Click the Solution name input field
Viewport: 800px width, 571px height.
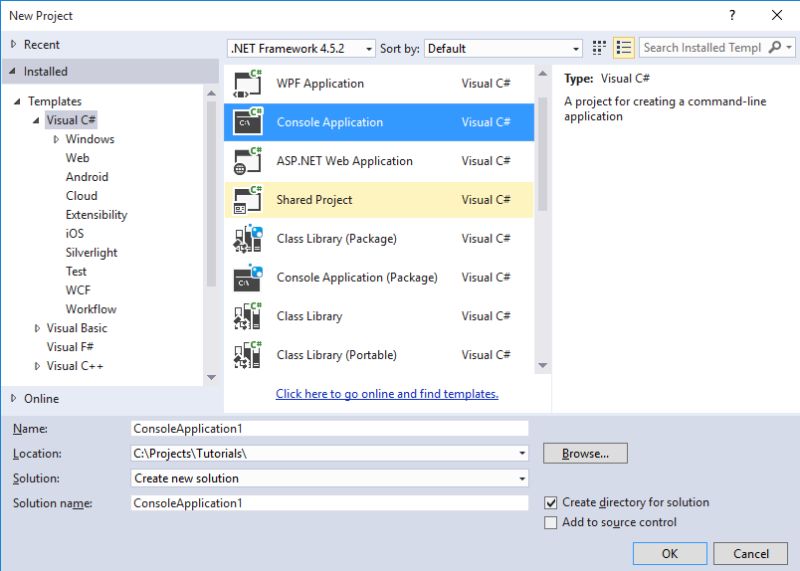click(330, 503)
